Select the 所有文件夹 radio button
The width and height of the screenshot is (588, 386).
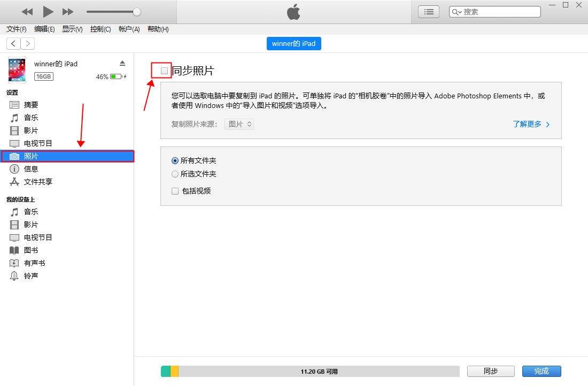(175, 160)
